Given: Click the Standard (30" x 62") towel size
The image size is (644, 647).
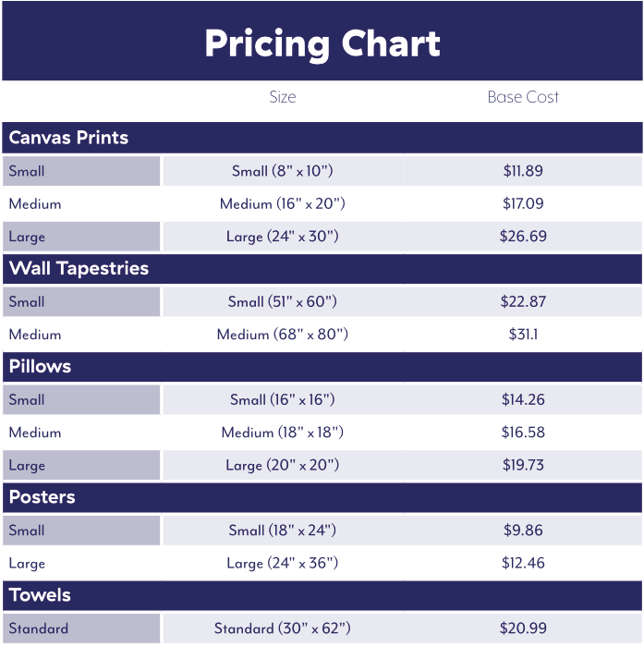Looking at the screenshot, I should [x=282, y=629].
